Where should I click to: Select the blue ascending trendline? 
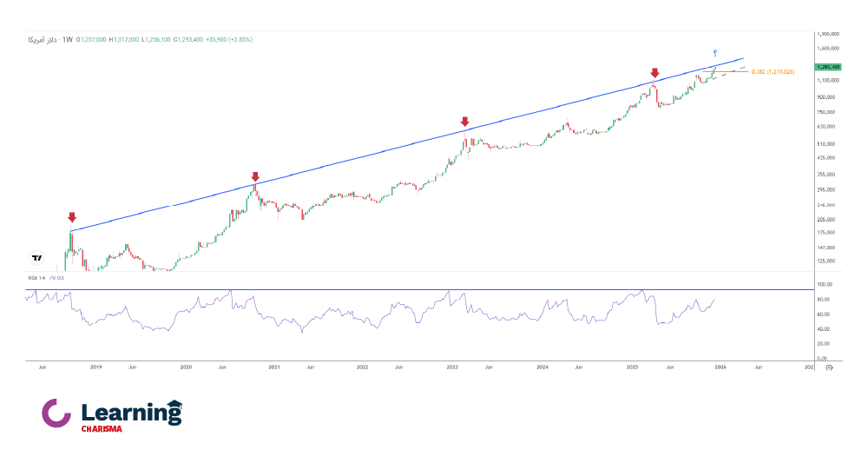pyautogui.click(x=391, y=150)
